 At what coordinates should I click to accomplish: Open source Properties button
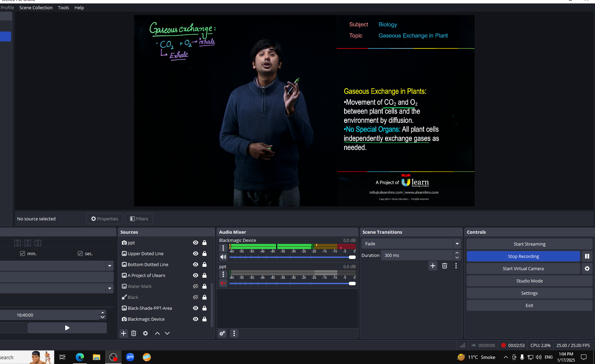[105, 219]
